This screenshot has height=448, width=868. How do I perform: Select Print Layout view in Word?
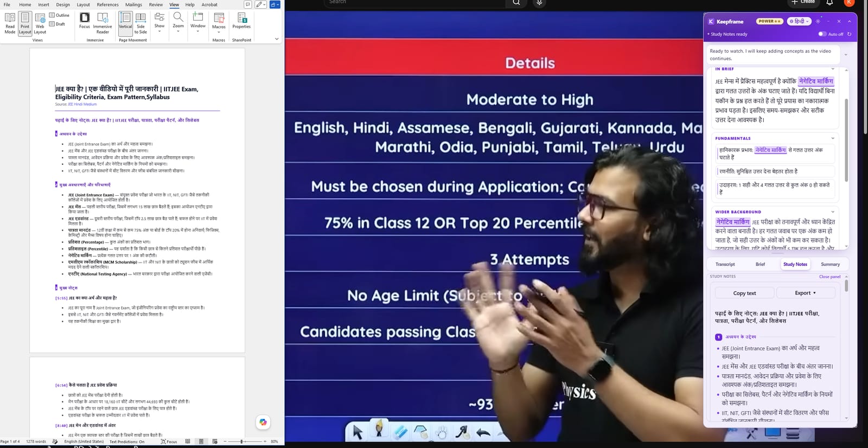tap(25, 23)
